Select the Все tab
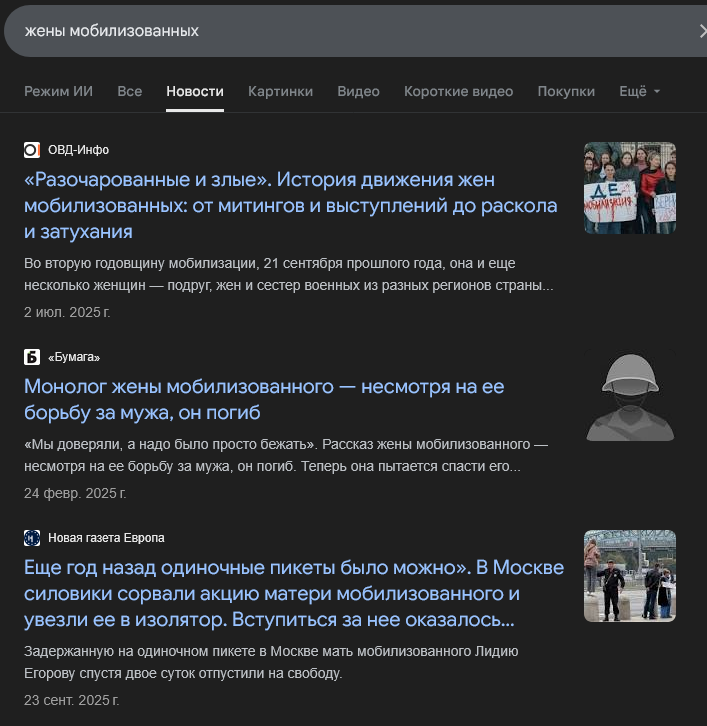This screenshot has height=726, width=707. [x=129, y=91]
